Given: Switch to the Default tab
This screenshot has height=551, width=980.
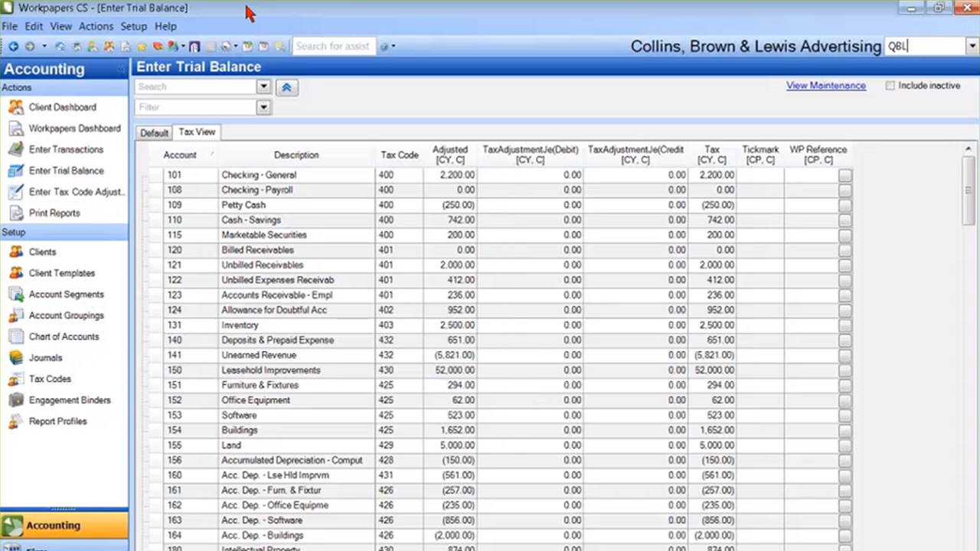Looking at the screenshot, I should (154, 132).
